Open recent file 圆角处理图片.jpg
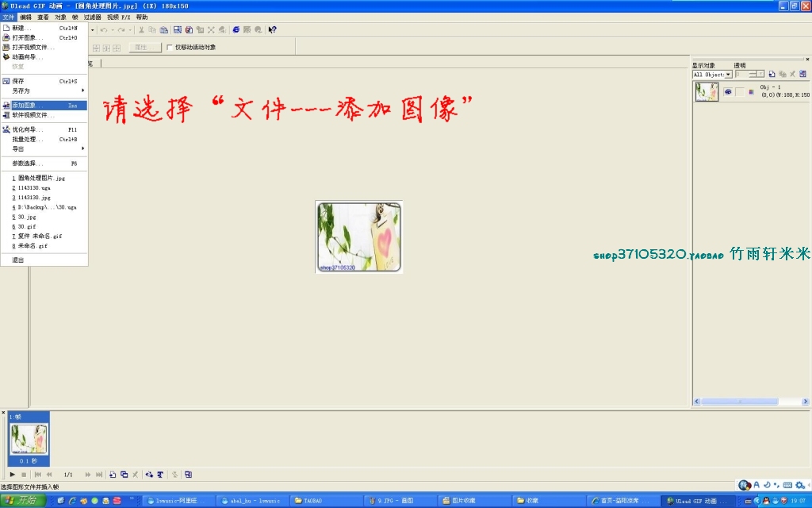This screenshot has height=508, width=812. coord(44,178)
